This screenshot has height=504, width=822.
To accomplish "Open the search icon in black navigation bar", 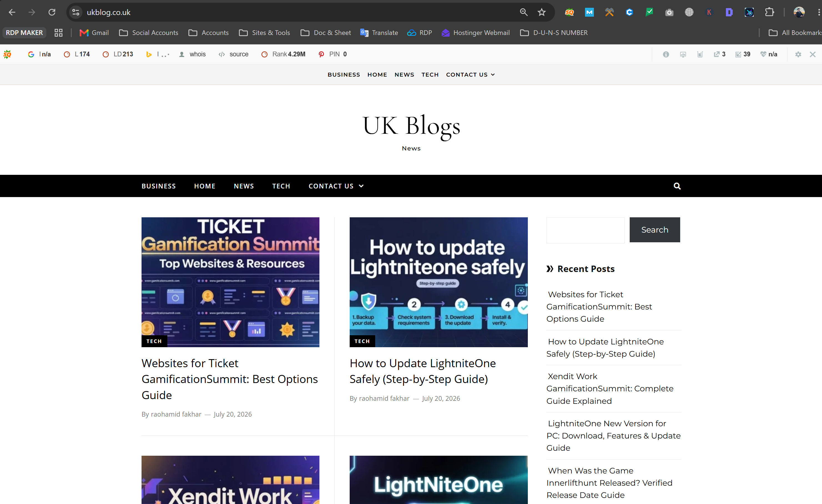I will [x=677, y=186].
